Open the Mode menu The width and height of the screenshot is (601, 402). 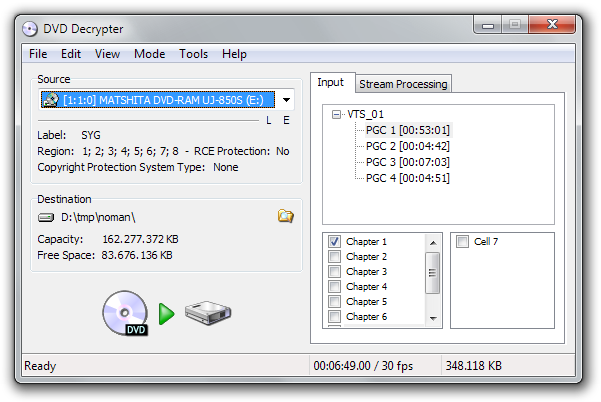coord(149,54)
